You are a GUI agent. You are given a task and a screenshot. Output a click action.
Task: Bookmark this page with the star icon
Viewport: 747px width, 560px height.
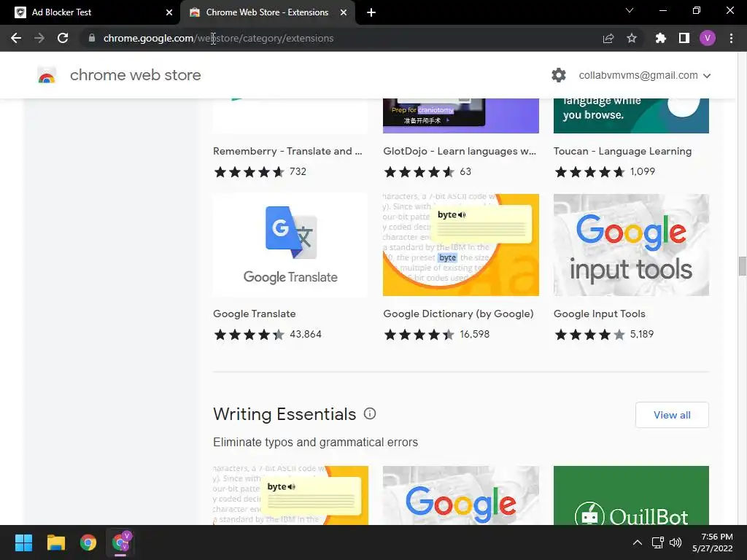[x=632, y=38]
